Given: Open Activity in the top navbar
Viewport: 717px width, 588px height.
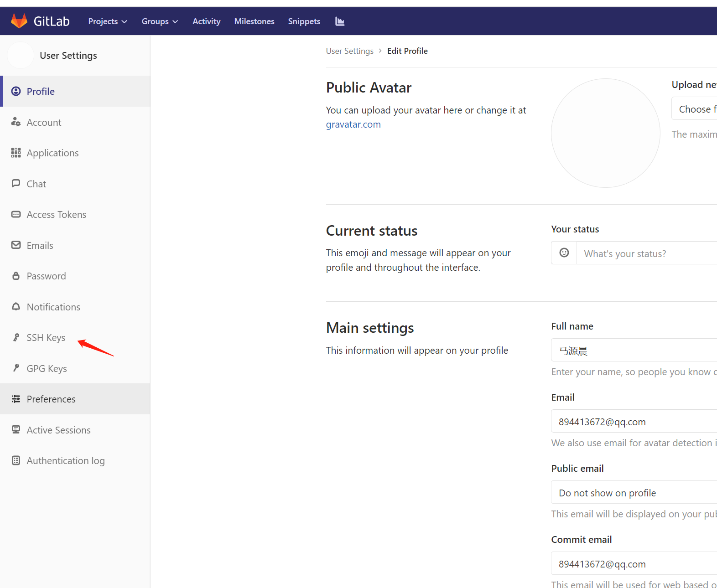Looking at the screenshot, I should (206, 21).
